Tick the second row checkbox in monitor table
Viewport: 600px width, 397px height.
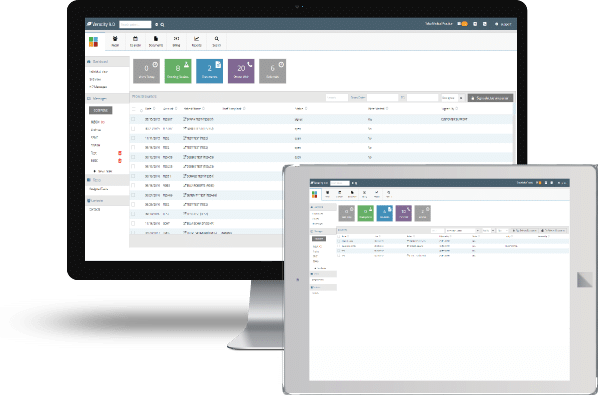133,129
